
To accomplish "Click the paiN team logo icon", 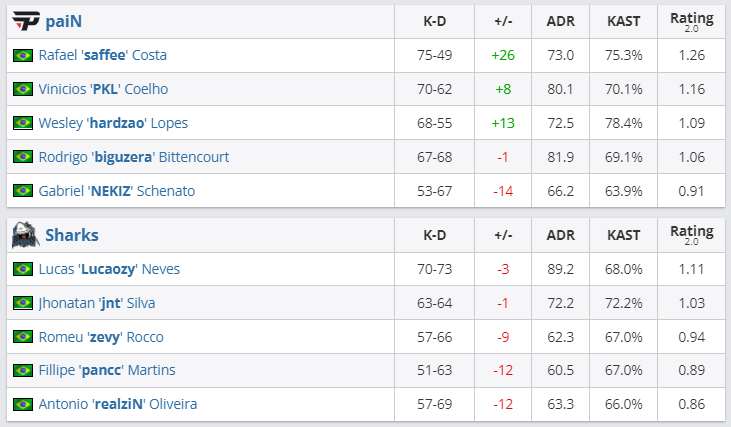I will click(x=25, y=21).
